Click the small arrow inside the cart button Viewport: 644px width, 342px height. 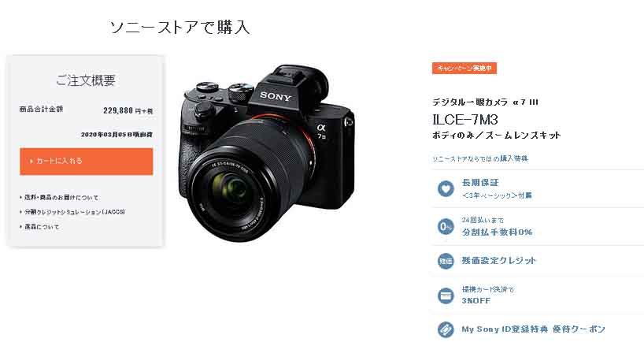31,161
